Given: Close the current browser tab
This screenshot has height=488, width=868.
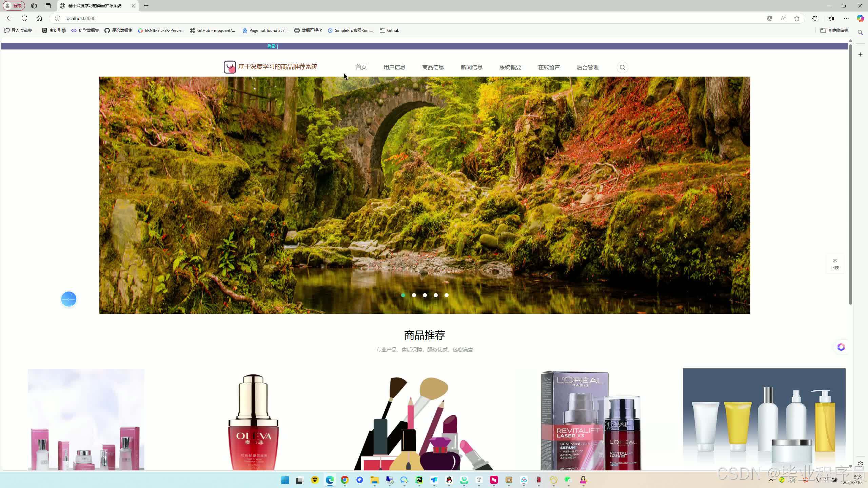Looking at the screenshot, I should (x=133, y=6).
